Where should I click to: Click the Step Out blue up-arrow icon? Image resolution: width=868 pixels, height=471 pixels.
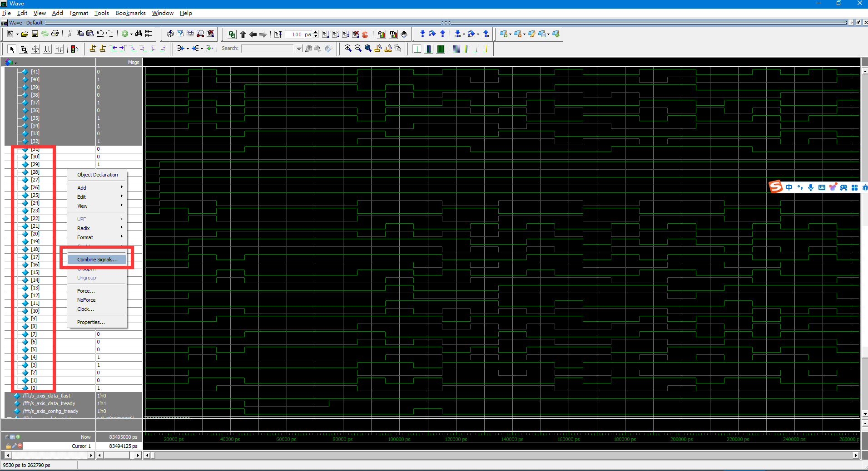click(x=442, y=34)
